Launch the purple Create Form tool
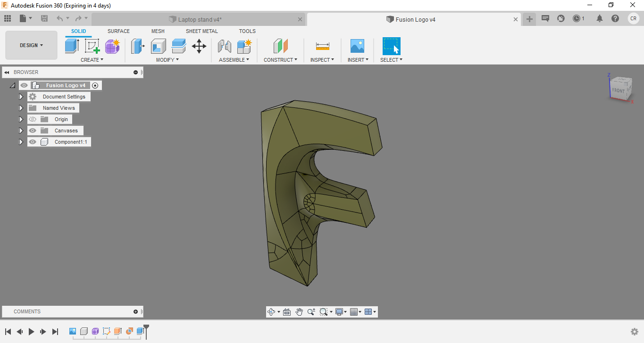This screenshot has width=644, height=343. (112, 46)
